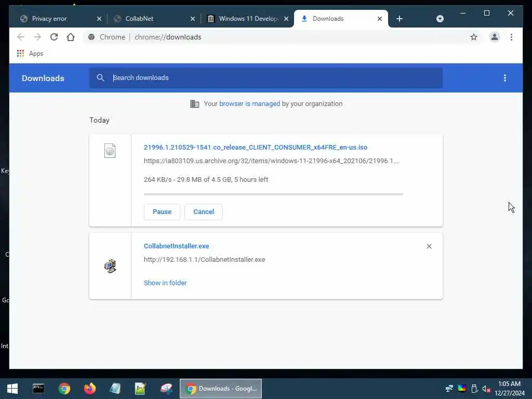
Task: Open the 'browser is managed' link
Action: coord(250,104)
